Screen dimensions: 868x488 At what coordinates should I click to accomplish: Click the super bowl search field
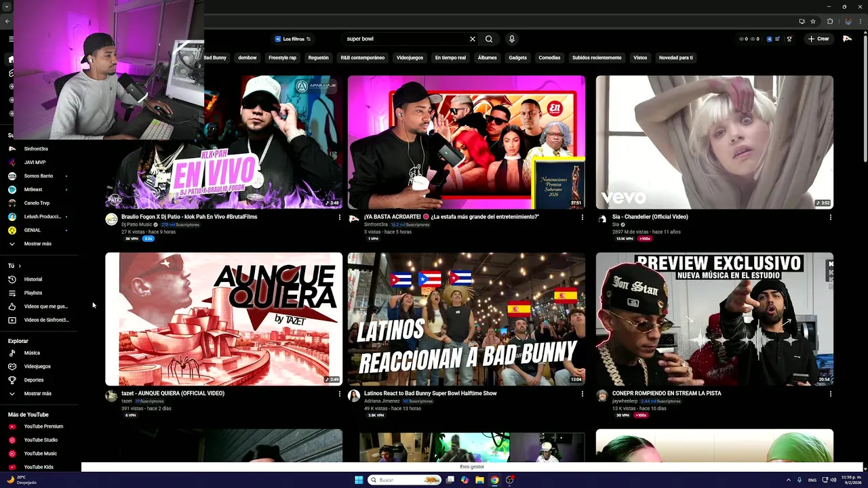point(404,39)
